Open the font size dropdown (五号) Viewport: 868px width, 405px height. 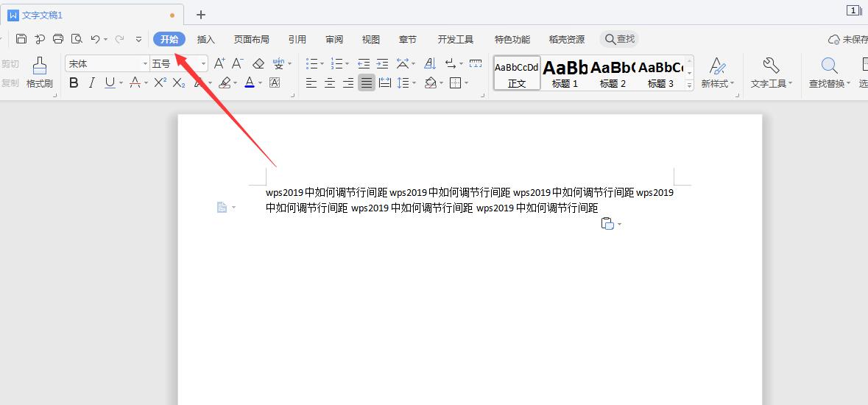click(203, 64)
